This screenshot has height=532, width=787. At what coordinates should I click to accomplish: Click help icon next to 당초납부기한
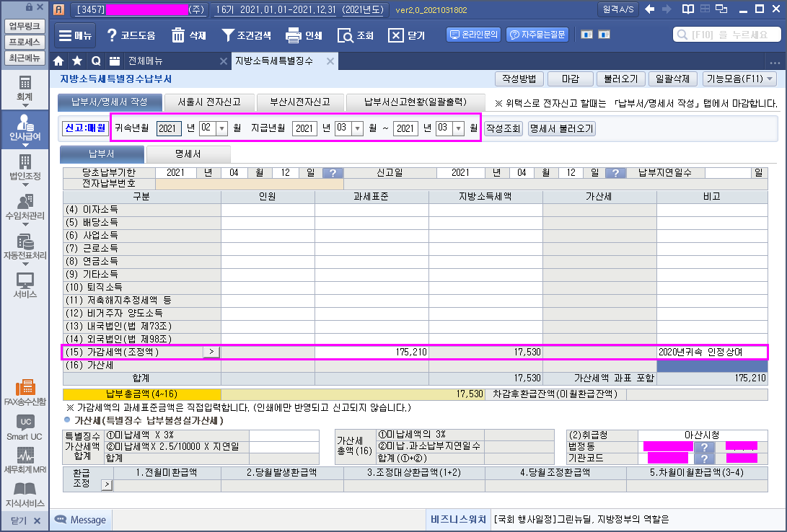pos(333,173)
